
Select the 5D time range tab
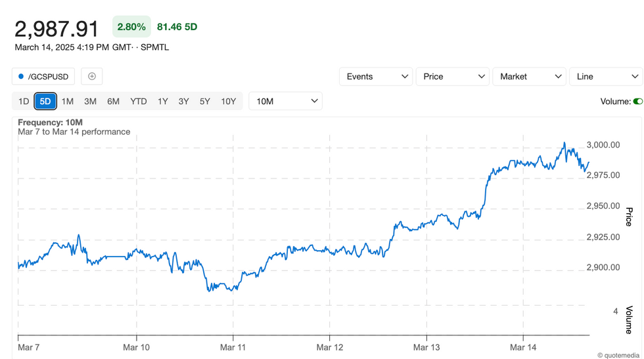(45, 101)
